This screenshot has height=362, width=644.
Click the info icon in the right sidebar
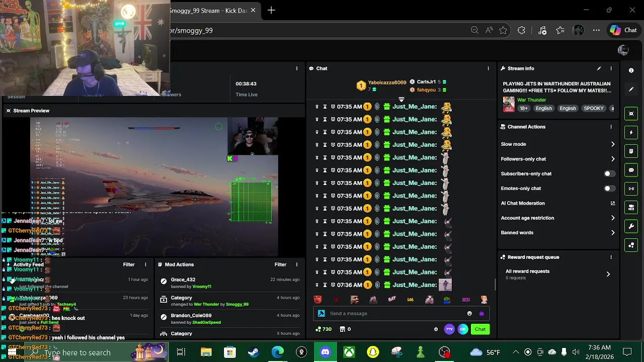tap(631, 71)
